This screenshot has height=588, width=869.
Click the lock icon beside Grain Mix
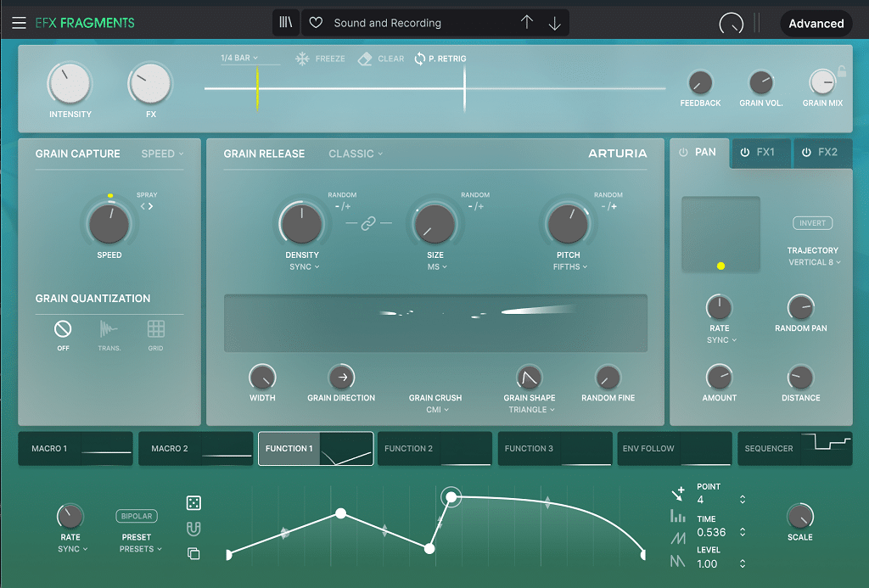point(841,71)
